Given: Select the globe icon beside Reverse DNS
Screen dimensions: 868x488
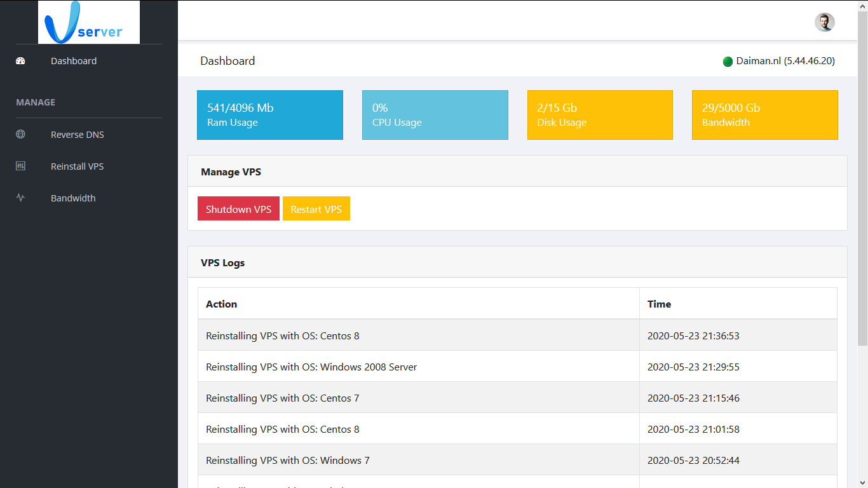Looking at the screenshot, I should coord(20,134).
